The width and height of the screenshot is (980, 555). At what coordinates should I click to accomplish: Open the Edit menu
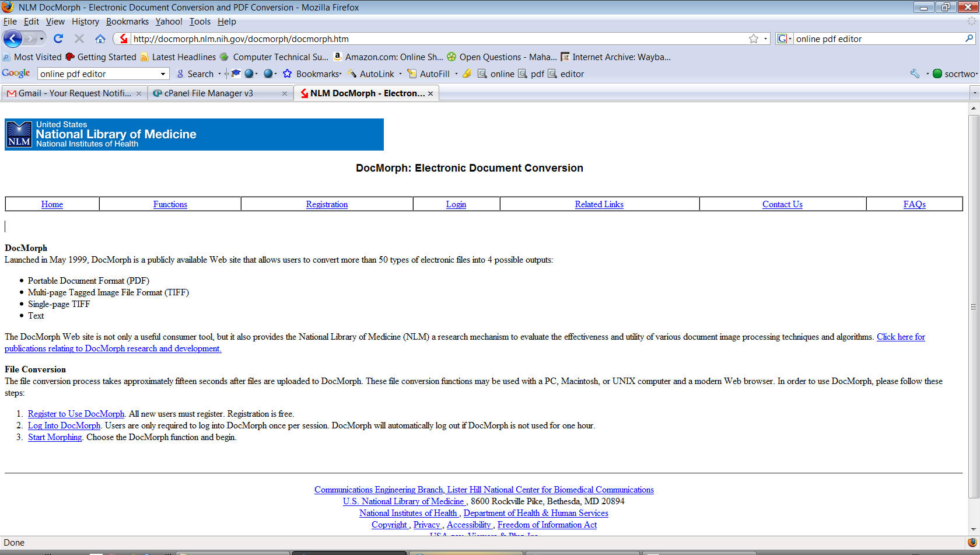31,22
